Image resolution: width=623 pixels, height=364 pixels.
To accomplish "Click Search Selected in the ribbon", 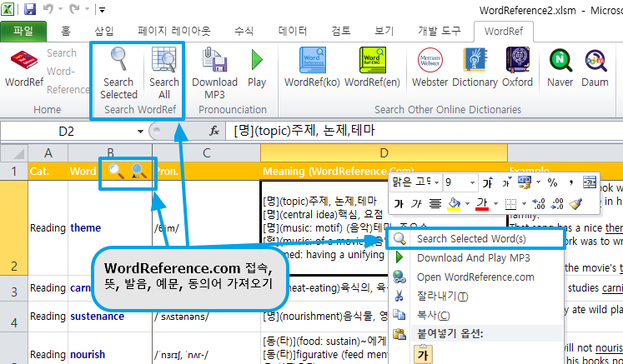I will [118, 74].
